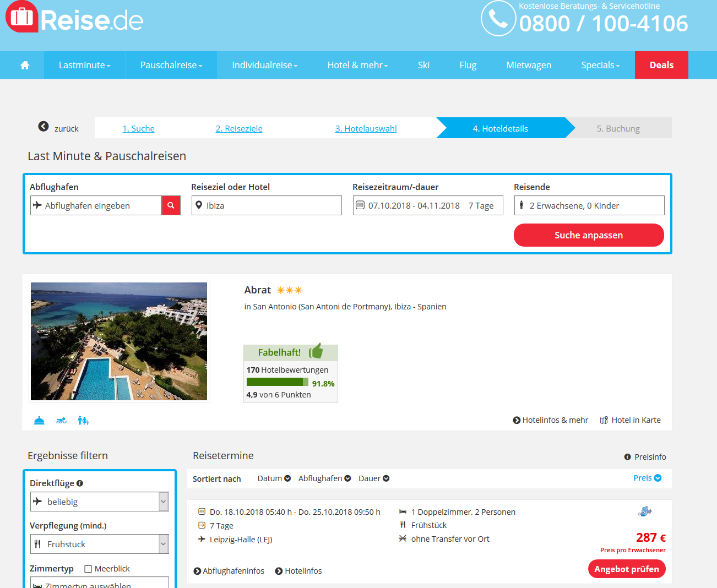Select step 4. Hoteldetails tab
The width and height of the screenshot is (717, 588).
click(500, 128)
